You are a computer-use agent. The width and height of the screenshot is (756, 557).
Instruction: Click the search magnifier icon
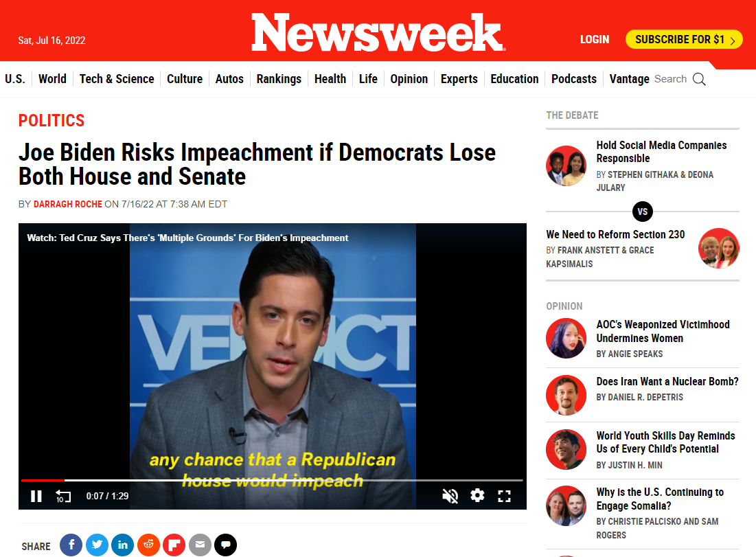coord(699,79)
